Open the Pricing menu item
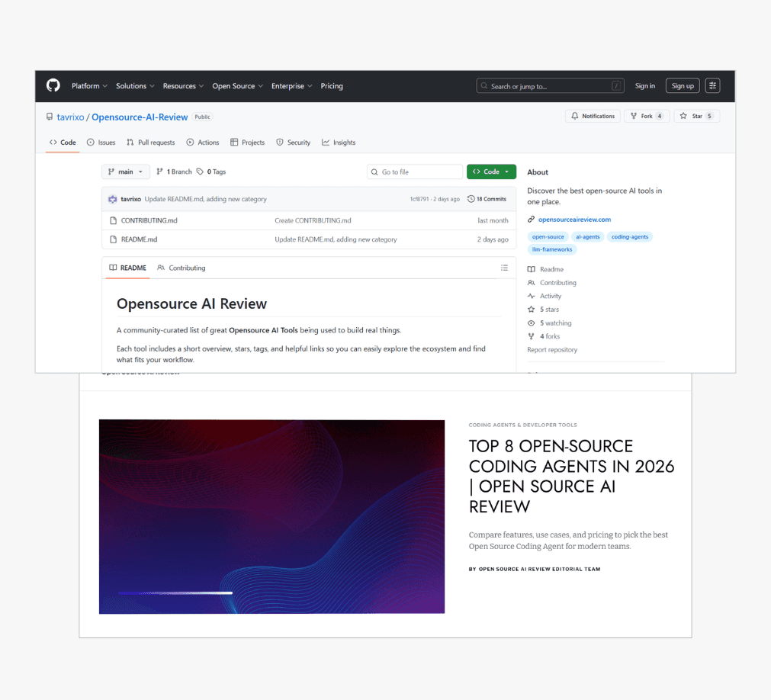 (x=332, y=86)
